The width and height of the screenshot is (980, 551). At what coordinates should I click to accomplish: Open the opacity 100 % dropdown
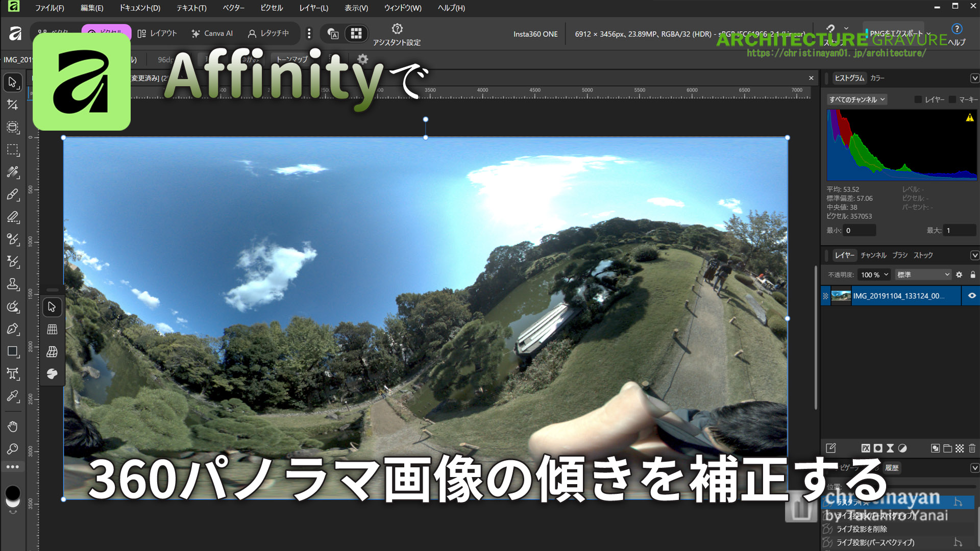874,274
